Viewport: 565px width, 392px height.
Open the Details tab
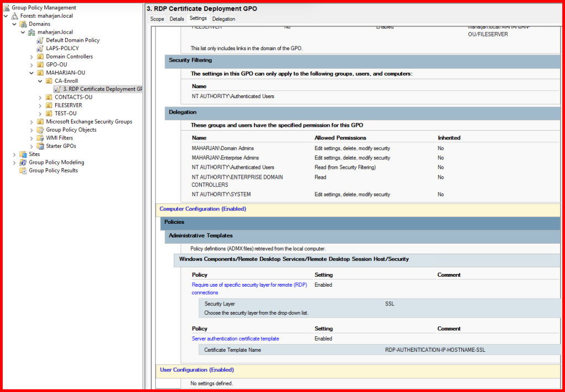click(177, 19)
